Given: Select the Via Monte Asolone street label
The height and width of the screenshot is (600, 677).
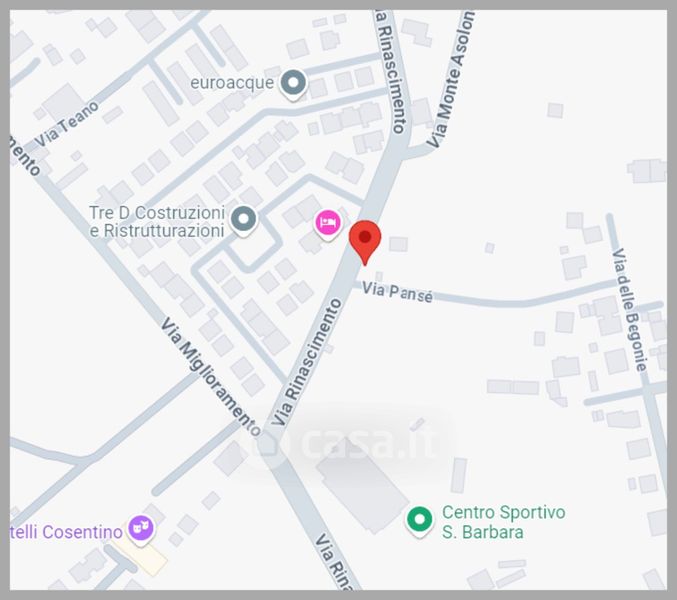Looking at the screenshot, I should coord(451,80).
